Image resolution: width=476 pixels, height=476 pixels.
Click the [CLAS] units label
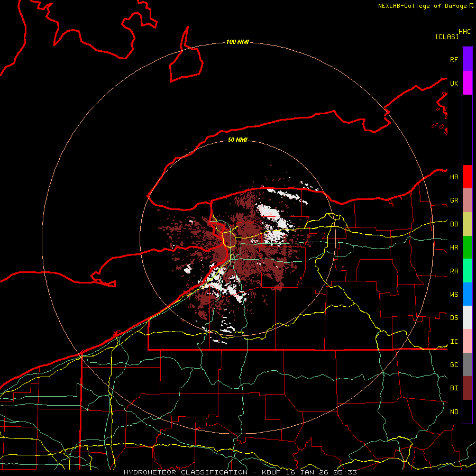pyautogui.click(x=447, y=36)
